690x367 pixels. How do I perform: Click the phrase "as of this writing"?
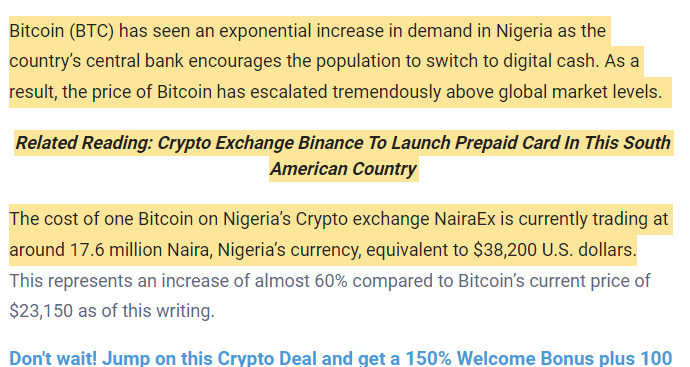146,311
